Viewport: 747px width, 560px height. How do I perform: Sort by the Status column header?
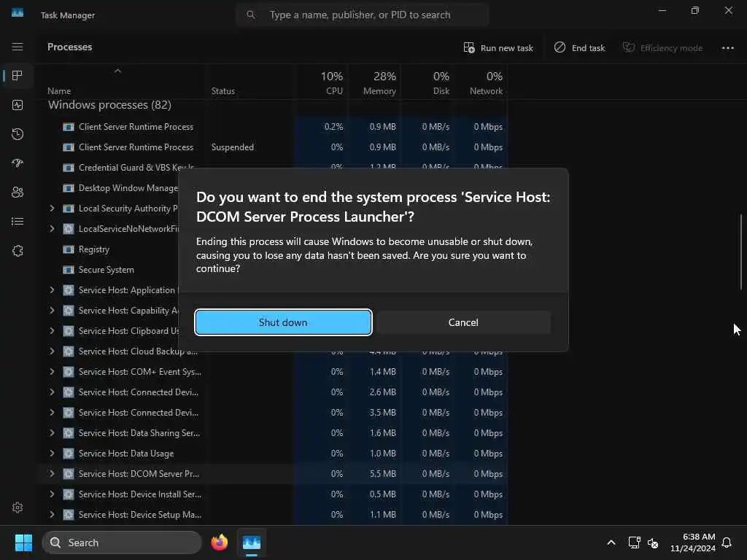[223, 90]
